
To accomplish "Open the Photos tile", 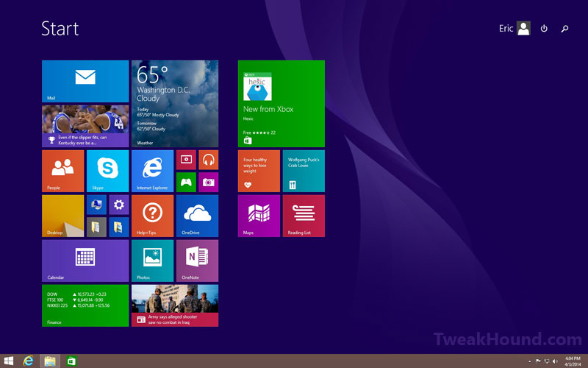I will [x=153, y=261].
